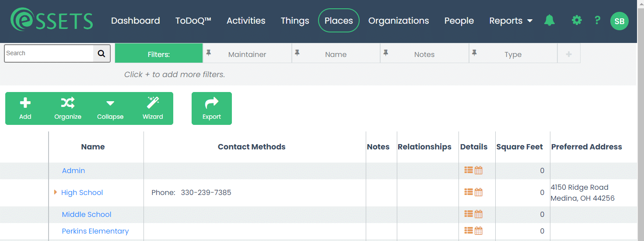The width and height of the screenshot is (644, 241).
Task: Open calendar icon for Perkins Elementary row
Action: click(x=479, y=230)
